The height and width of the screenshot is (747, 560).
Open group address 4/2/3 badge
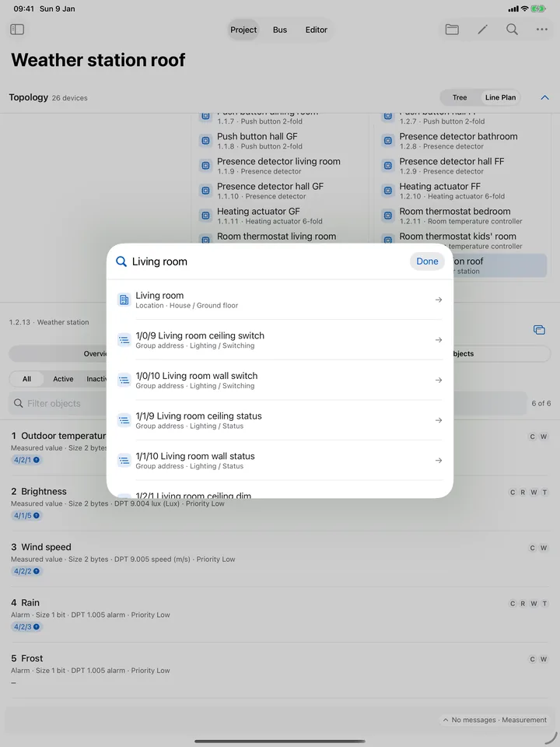pyautogui.click(x=26, y=627)
